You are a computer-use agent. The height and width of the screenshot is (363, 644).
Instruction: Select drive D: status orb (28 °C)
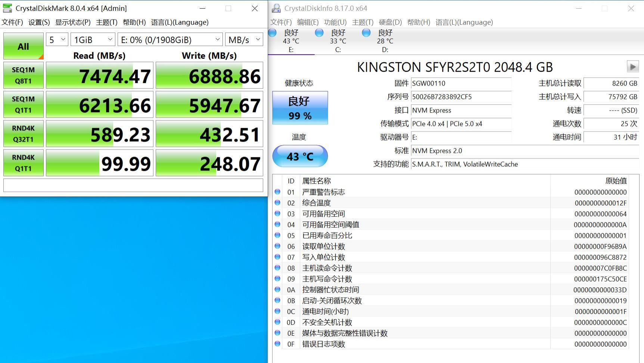pyautogui.click(x=366, y=33)
